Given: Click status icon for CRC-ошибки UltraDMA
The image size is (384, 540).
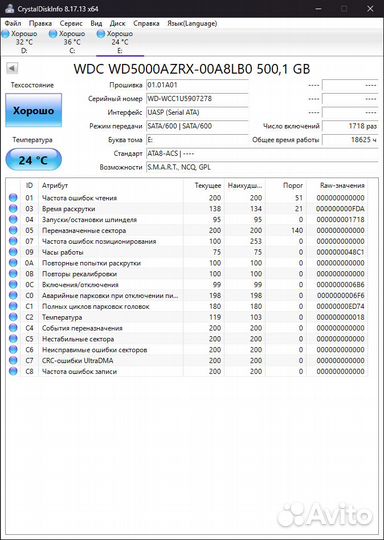Looking at the screenshot, I should click(13, 360).
